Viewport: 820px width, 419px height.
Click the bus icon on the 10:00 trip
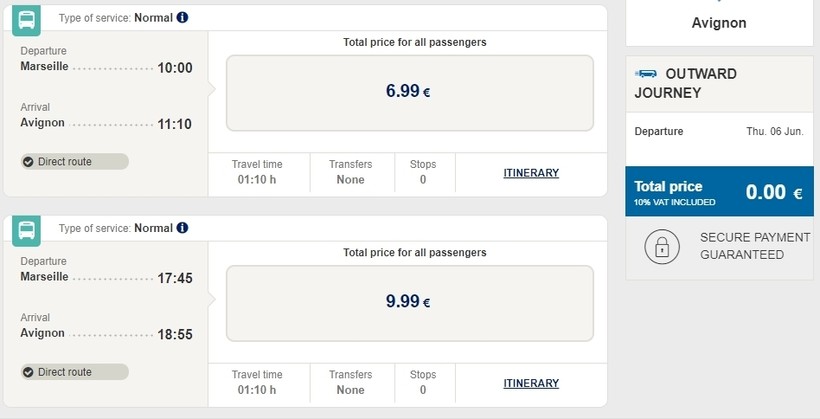tap(27, 20)
